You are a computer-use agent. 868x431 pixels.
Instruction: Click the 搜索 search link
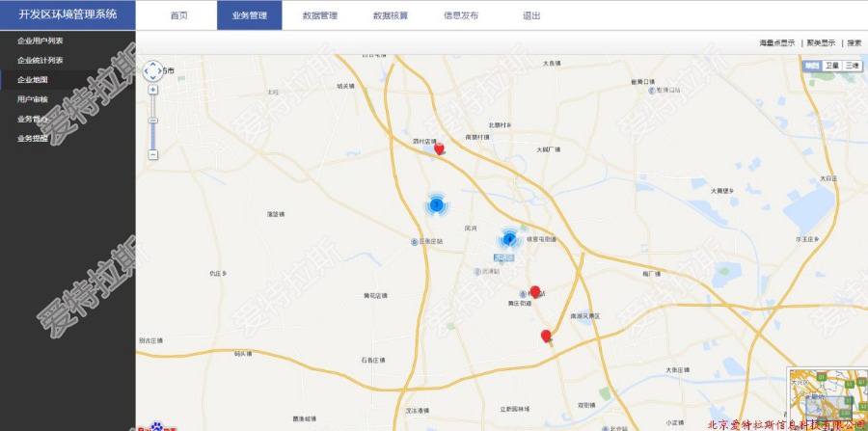pyautogui.click(x=854, y=42)
